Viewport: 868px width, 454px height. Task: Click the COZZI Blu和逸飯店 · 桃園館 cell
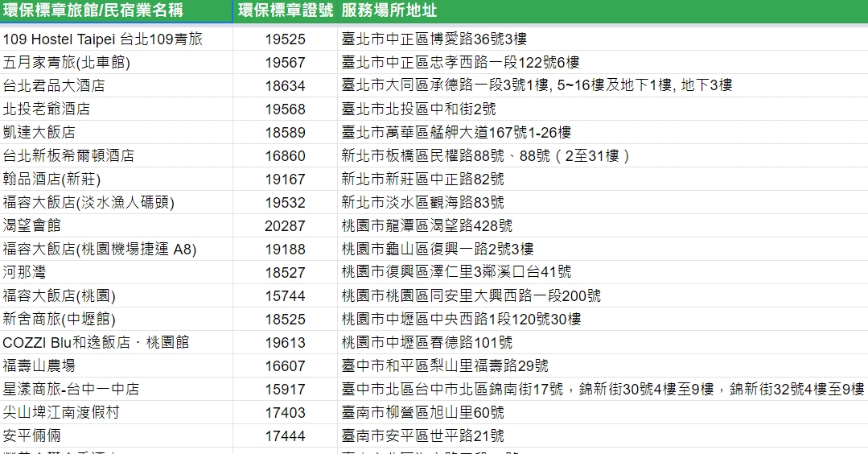click(x=117, y=342)
